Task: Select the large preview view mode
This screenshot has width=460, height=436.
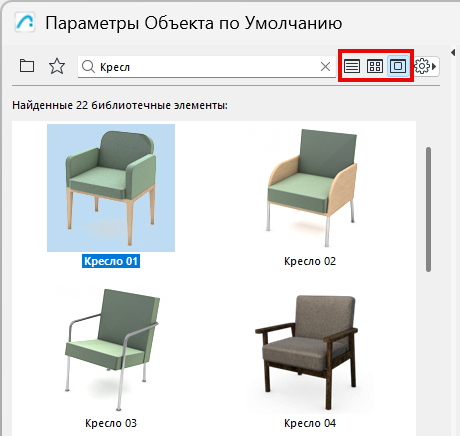Action: pos(398,66)
